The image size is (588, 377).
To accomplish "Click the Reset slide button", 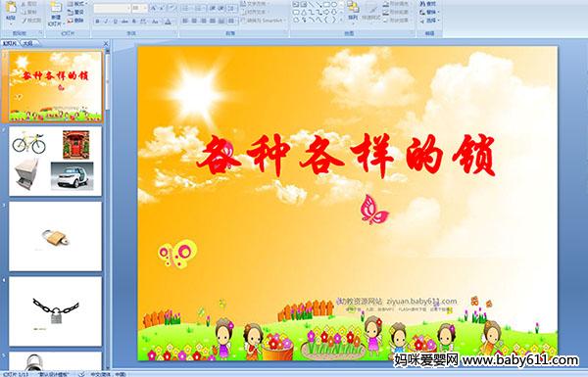I will point(75,12).
